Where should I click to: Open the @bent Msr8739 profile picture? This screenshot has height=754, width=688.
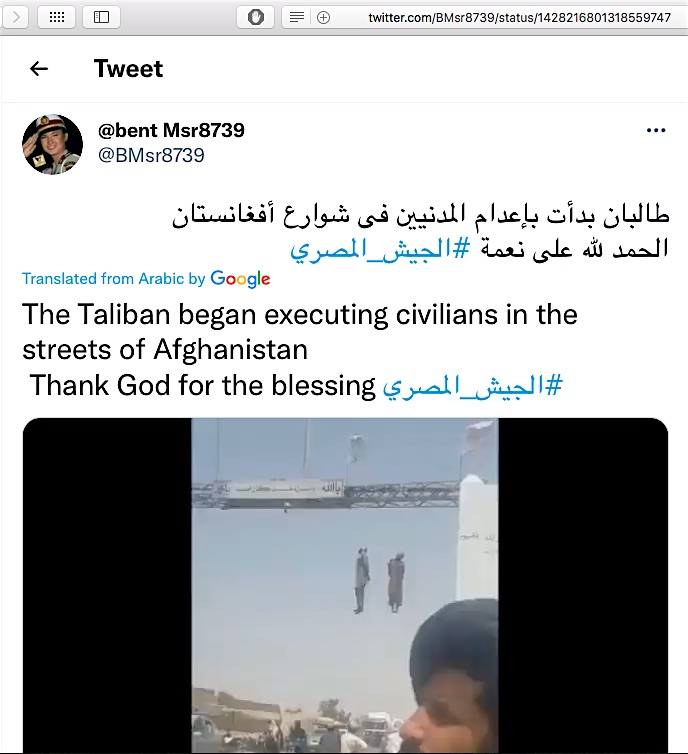(52, 144)
